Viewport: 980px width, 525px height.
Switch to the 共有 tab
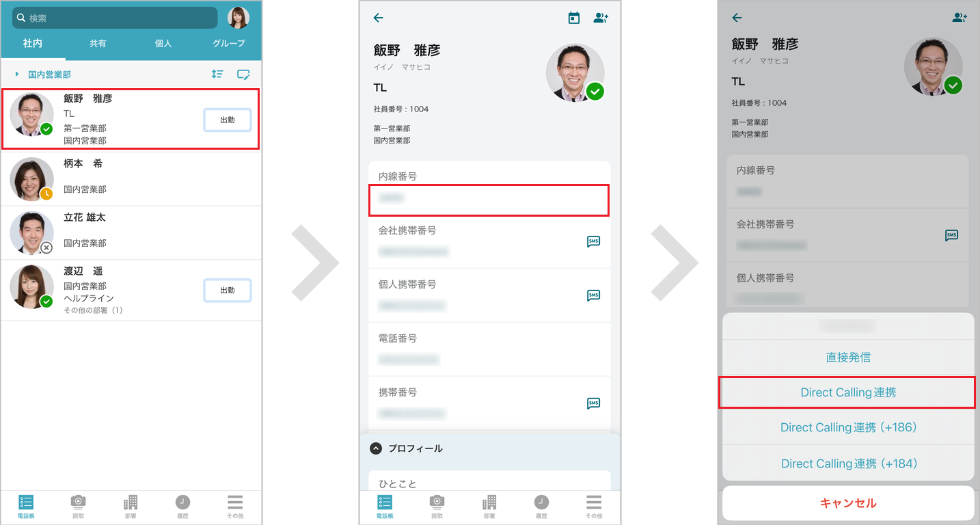coord(98,44)
